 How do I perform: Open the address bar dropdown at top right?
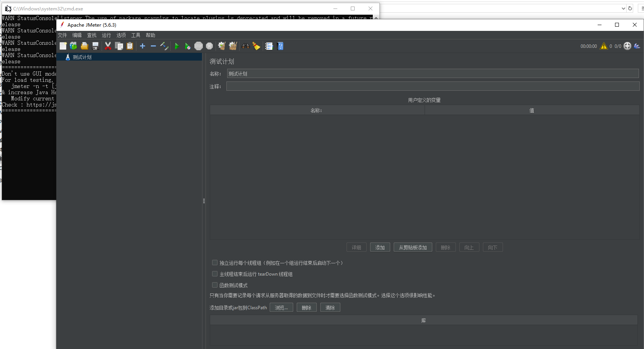point(623,8)
